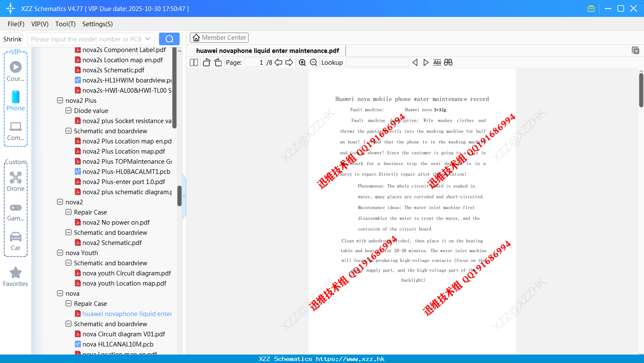Open nova Circuit diagram V01.pdf

124,334
